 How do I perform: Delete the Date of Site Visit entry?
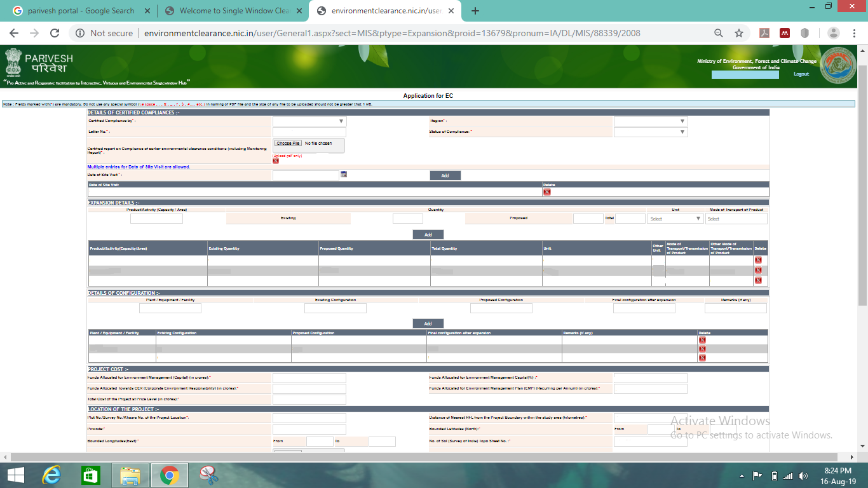coord(546,192)
